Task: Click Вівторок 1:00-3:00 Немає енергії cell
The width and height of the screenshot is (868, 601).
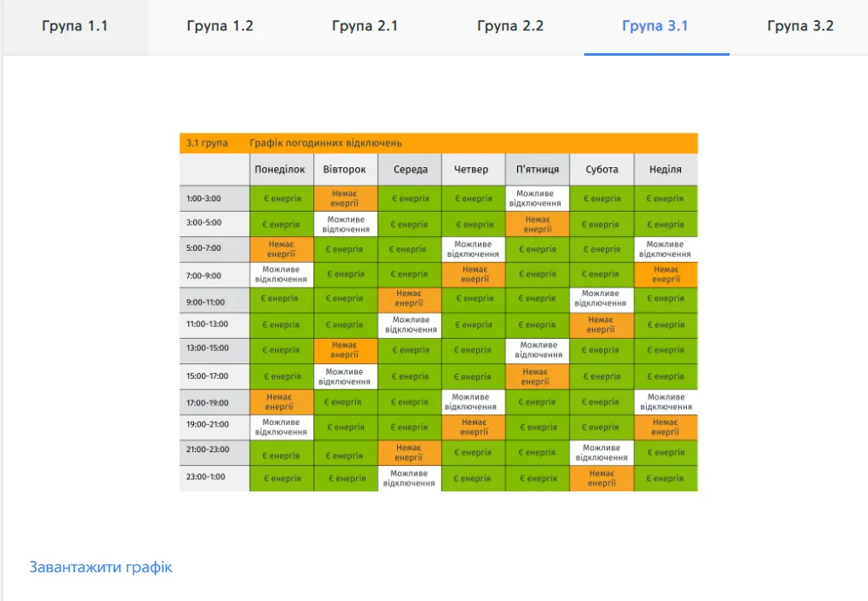Action: [345, 199]
